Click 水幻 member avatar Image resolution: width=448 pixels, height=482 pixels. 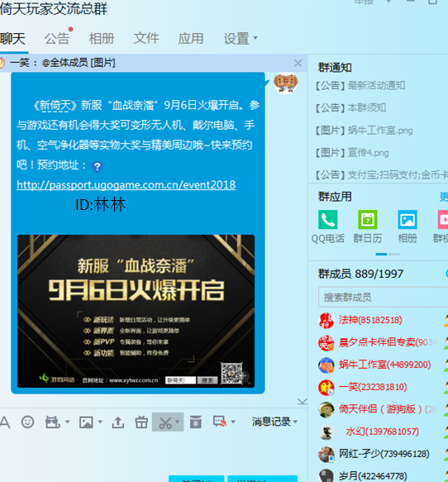[326, 432]
